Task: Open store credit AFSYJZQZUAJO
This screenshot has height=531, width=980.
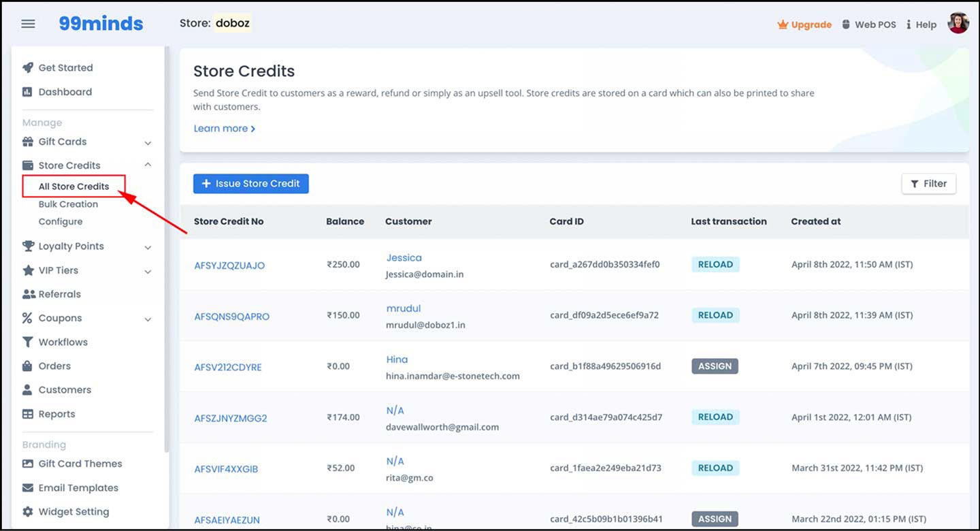Action: (x=229, y=265)
